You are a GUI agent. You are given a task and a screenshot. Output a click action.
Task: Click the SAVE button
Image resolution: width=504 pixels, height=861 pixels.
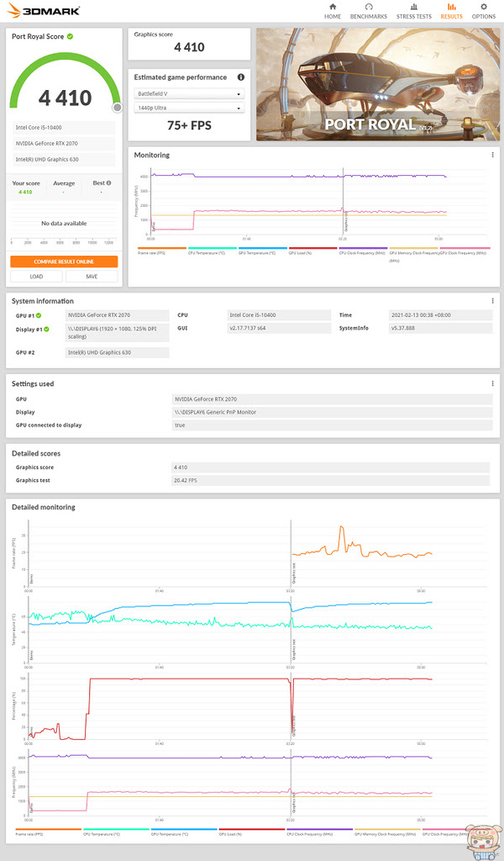pyautogui.click(x=92, y=276)
